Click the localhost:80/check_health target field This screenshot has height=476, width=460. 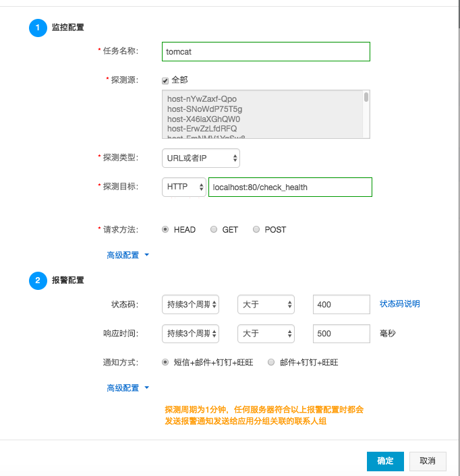(x=290, y=187)
